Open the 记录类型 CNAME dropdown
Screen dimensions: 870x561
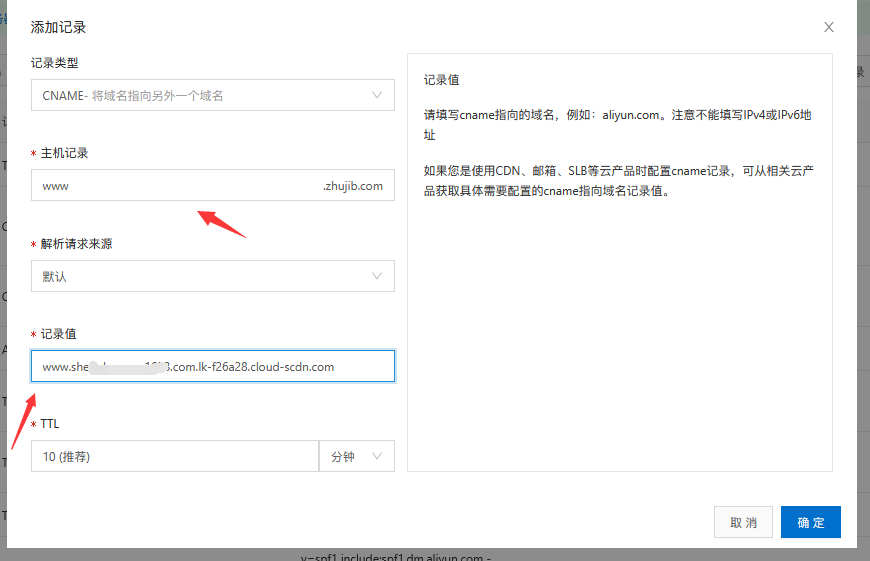pos(213,95)
